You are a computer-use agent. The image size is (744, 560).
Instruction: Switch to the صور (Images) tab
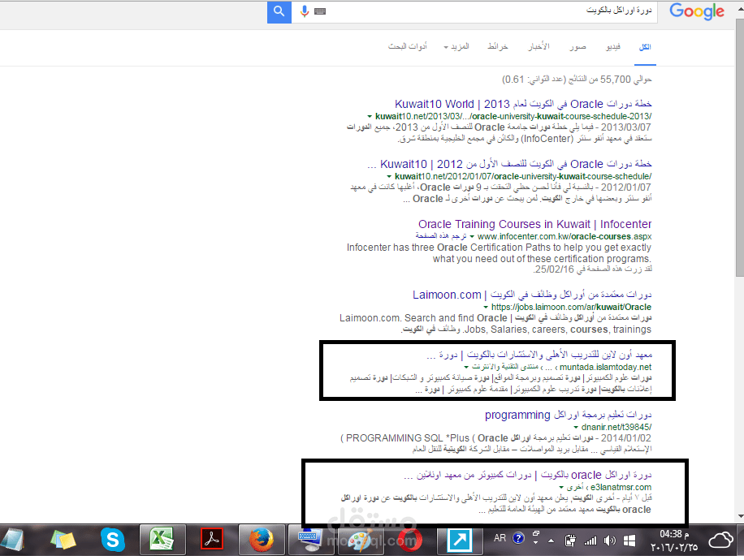578,46
